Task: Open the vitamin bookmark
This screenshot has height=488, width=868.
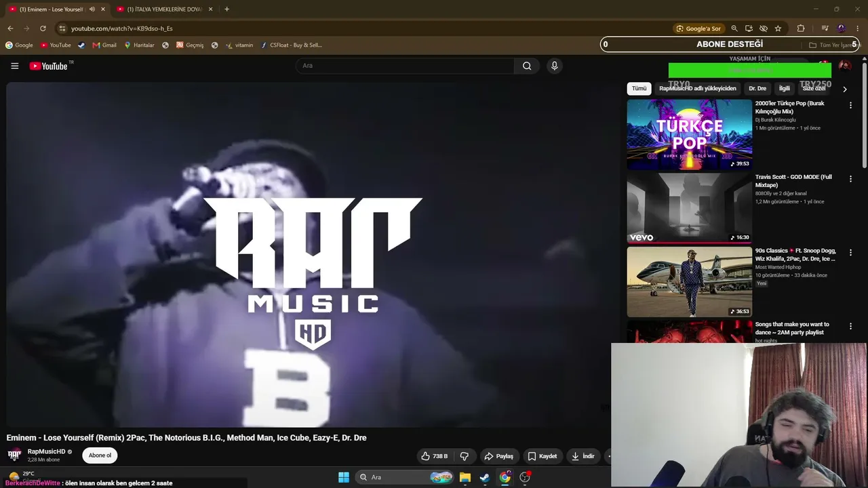Action: (x=239, y=45)
